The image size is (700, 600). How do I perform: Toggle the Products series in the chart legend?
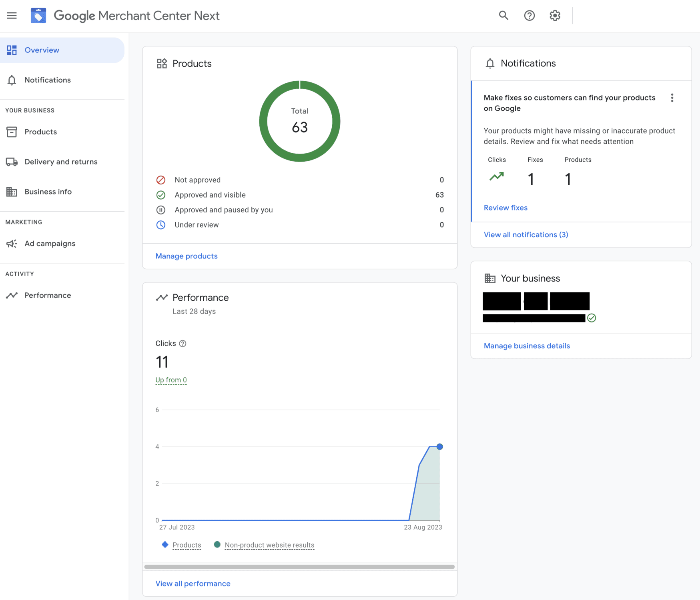point(187,545)
